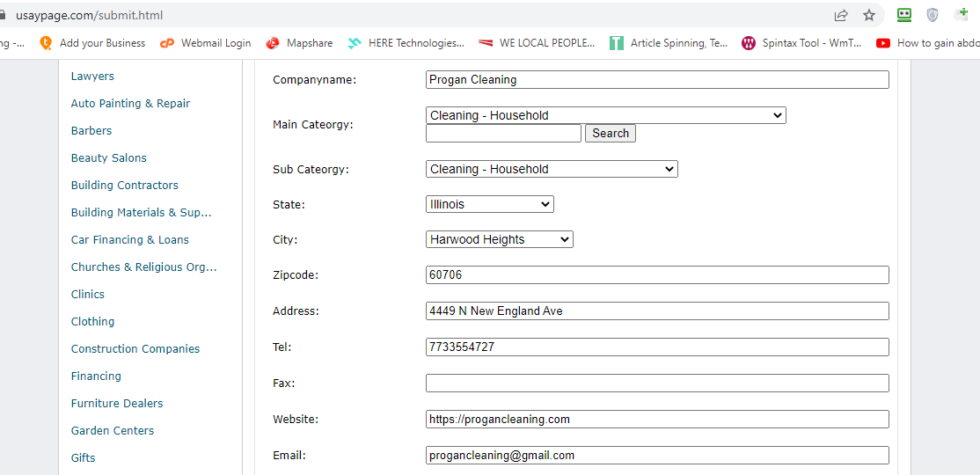Open the Spintax Tool bookmark
Image resolution: width=980 pixels, height=475 pixels.
point(801,43)
